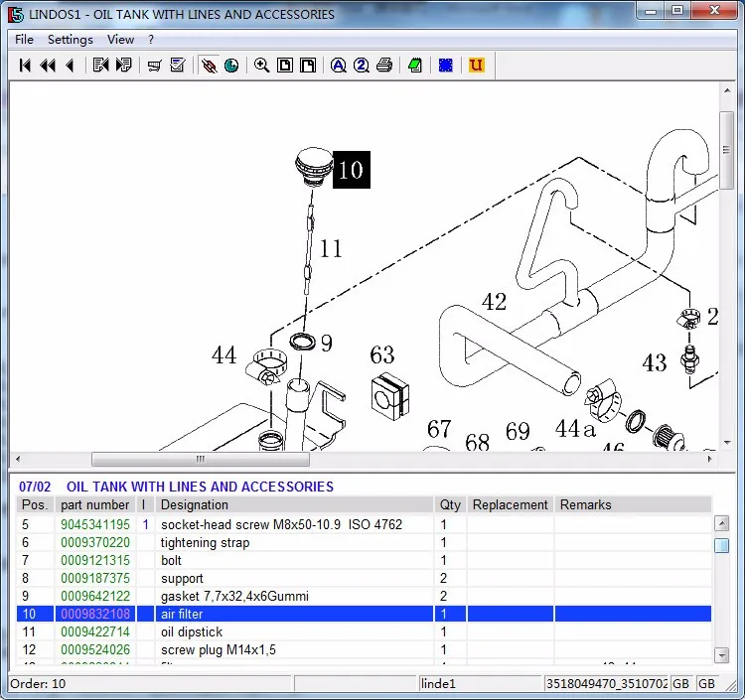Click status bar field linde1

click(x=480, y=684)
